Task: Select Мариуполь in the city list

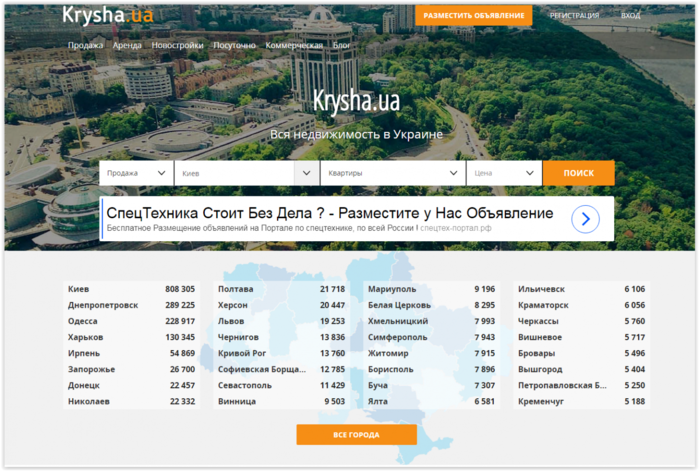Action: [392, 289]
